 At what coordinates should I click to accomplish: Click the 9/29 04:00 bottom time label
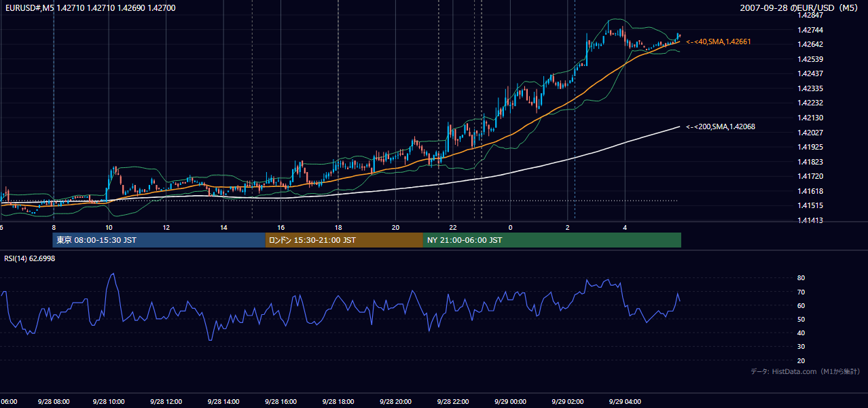click(625, 401)
